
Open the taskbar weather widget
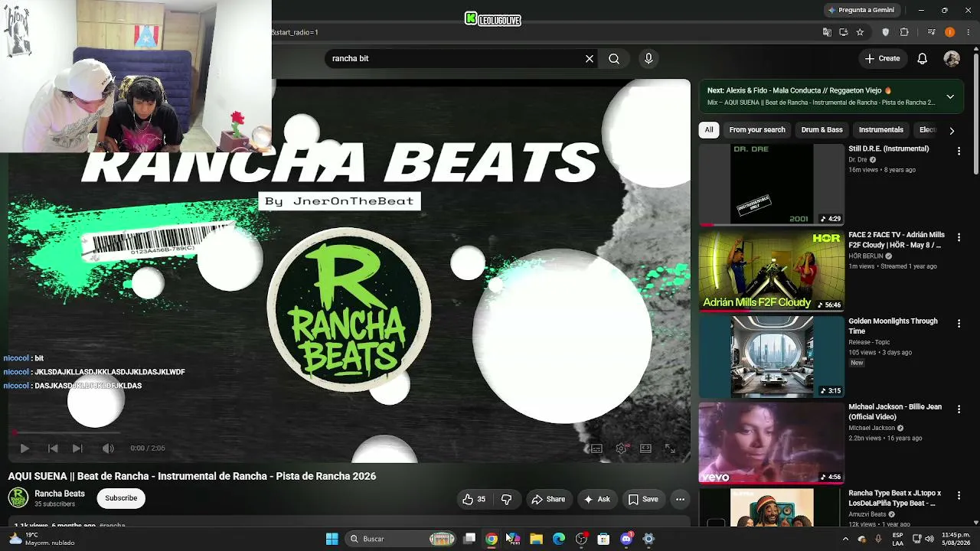(42, 539)
